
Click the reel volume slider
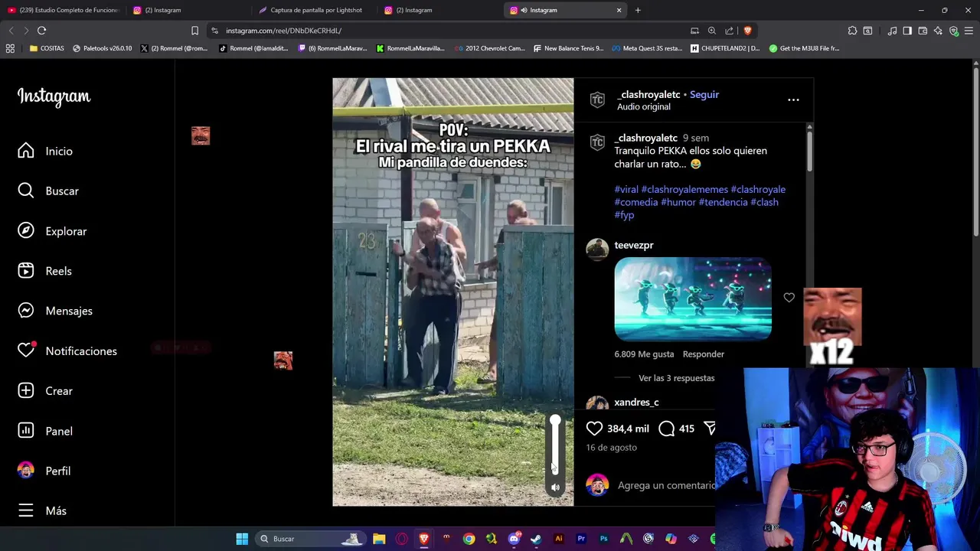pos(555,445)
